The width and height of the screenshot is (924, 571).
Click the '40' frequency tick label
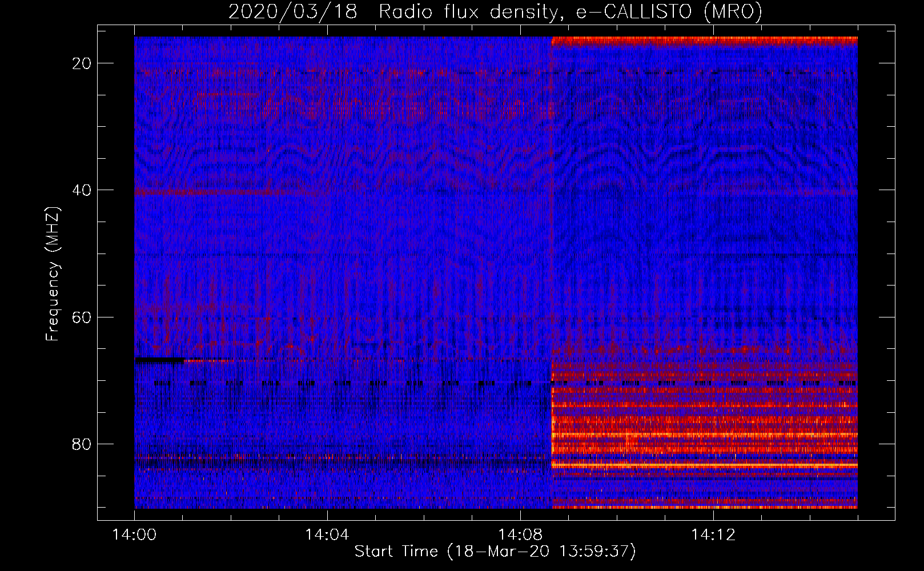[82, 190]
